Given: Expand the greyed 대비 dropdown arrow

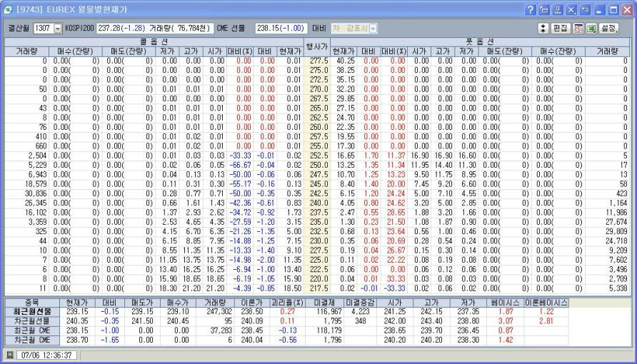Looking at the screenshot, I should (x=372, y=27).
